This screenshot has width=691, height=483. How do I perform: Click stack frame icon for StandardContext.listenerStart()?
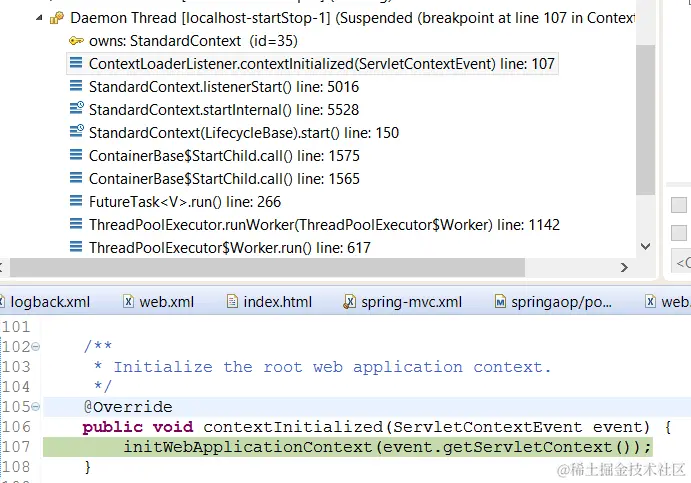tap(76, 86)
